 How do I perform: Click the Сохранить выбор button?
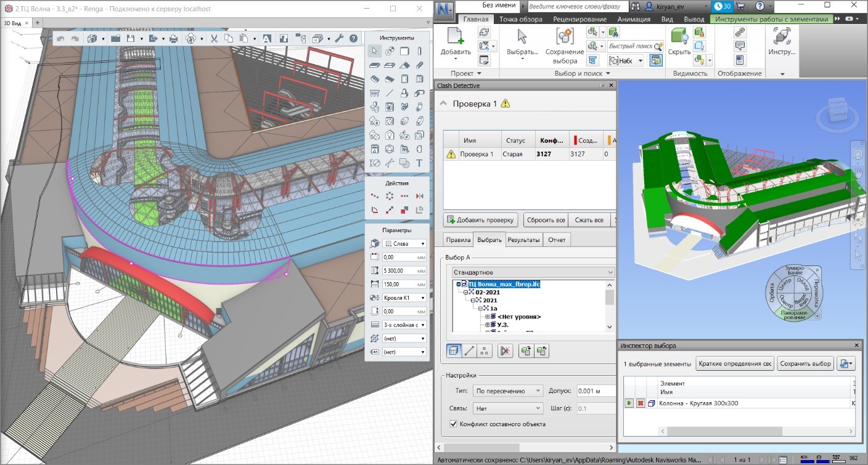[x=806, y=363]
